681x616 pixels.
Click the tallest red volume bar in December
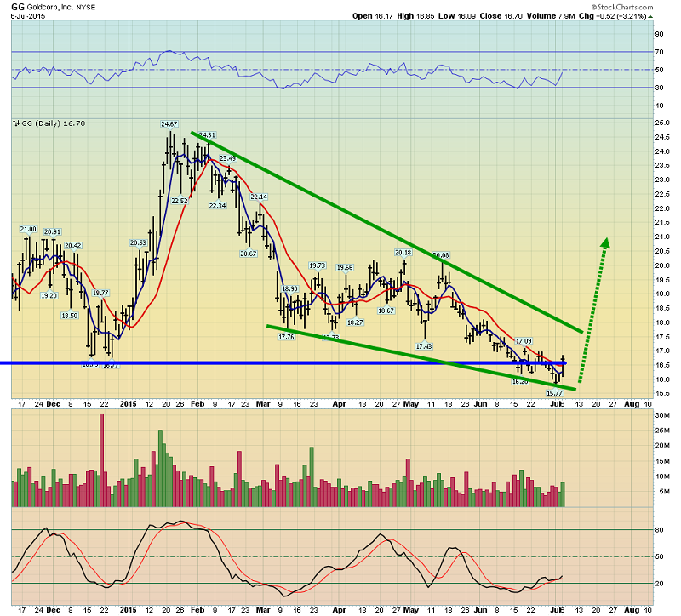point(102,460)
